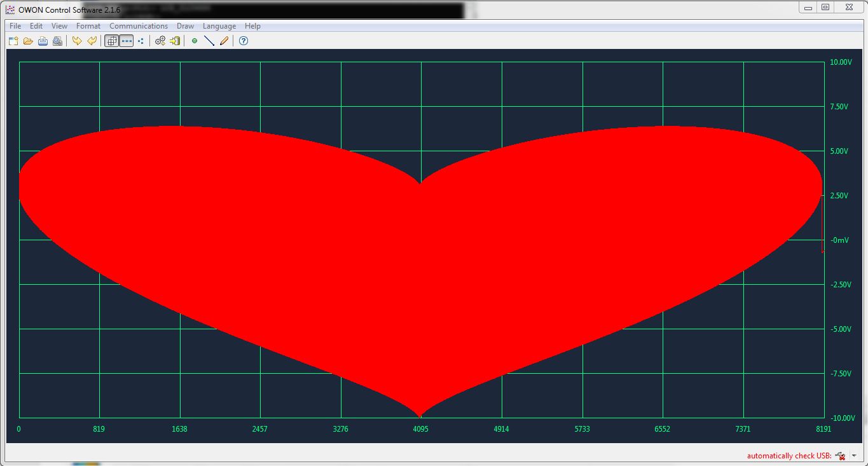868x466 pixels.
Task: Open the Draw menu
Action: coord(185,26)
